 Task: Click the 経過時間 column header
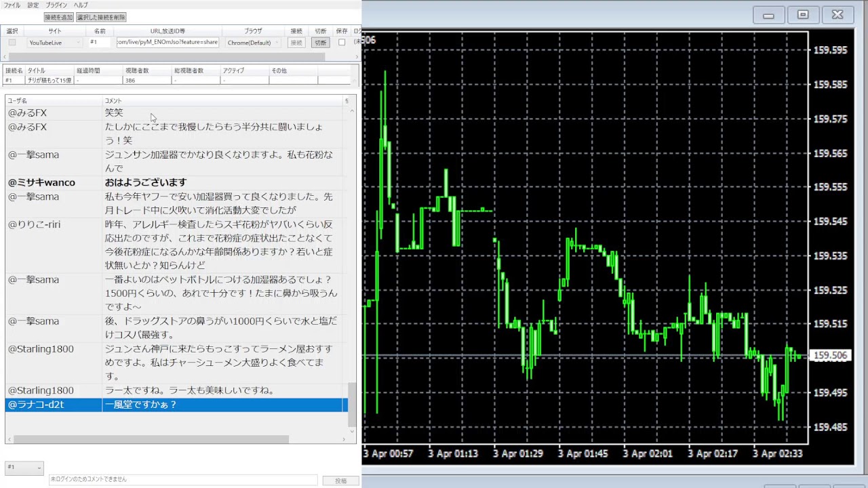[x=98, y=70]
